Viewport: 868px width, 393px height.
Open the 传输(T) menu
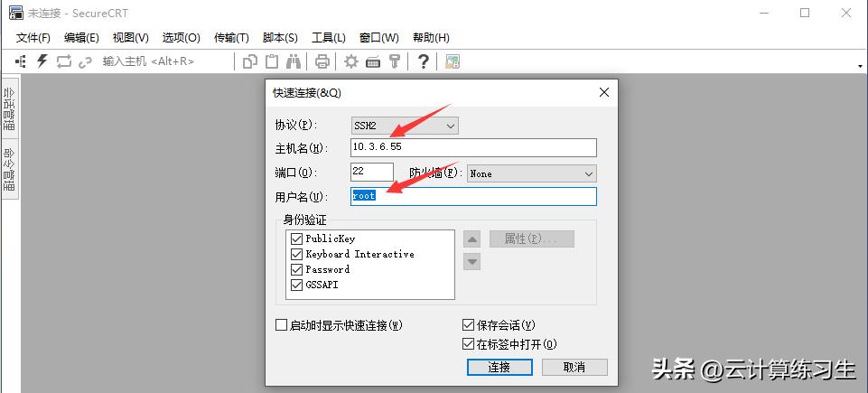[x=231, y=38]
